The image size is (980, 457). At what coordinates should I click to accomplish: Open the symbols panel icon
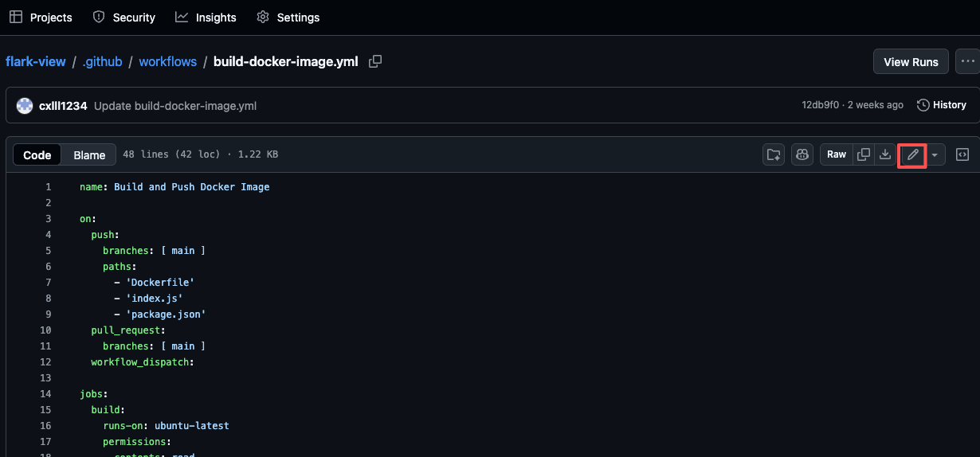(x=962, y=154)
